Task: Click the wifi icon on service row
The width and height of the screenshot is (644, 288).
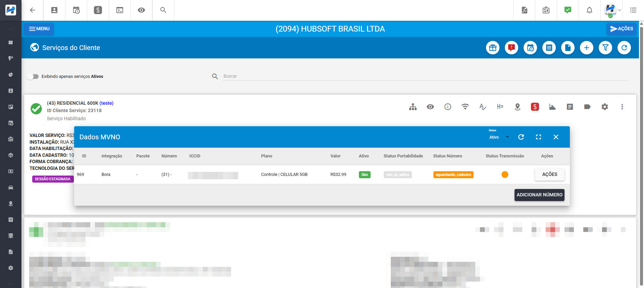Action: [465, 107]
